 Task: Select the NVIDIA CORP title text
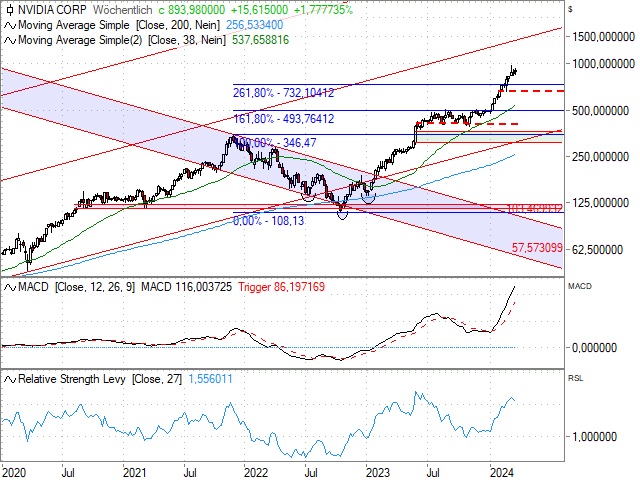click(52, 10)
